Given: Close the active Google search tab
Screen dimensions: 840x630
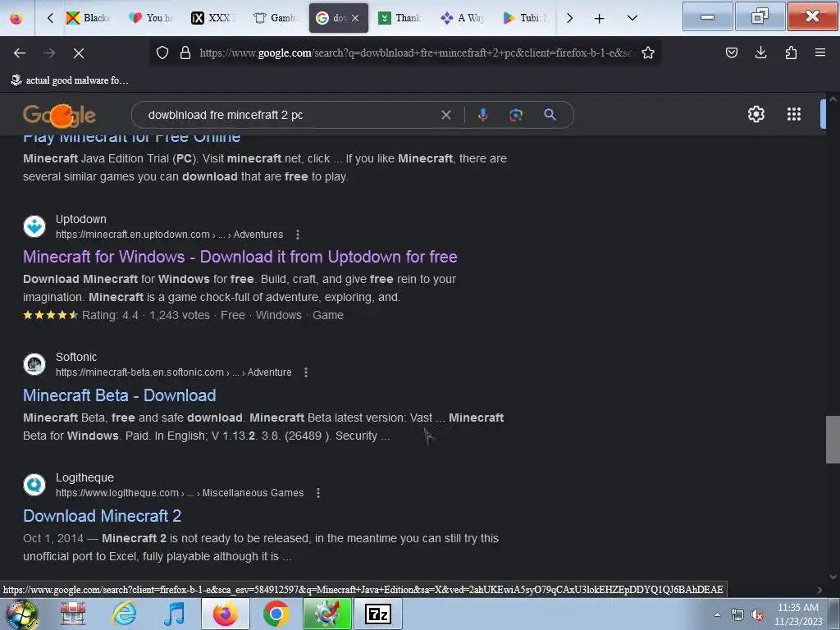Looking at the screenshot, I should click(x=355, y=18).
